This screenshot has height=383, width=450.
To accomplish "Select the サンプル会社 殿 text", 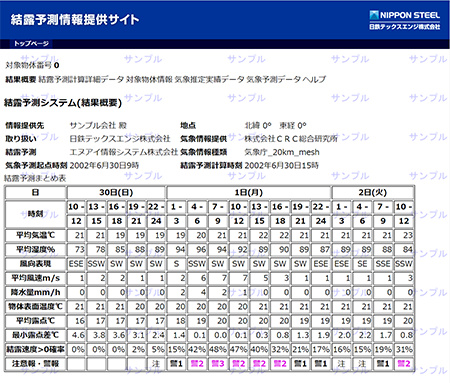I will [98, 126].
